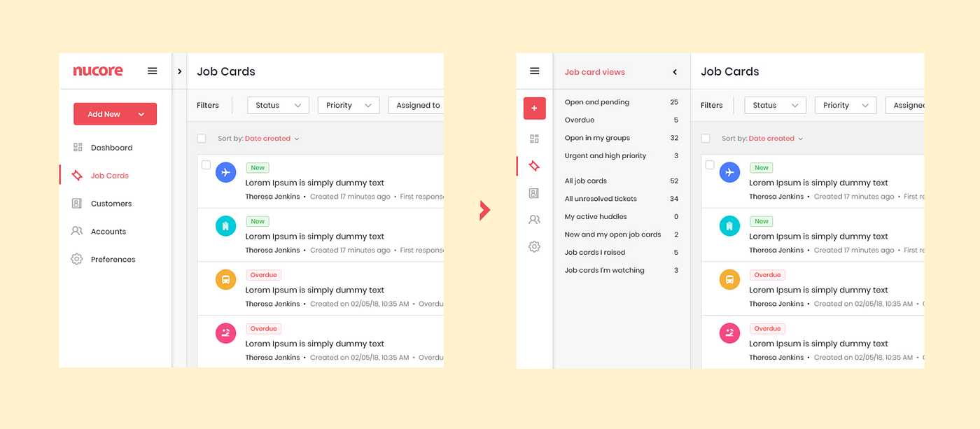Click the Job Cards ticket icon in the expanded sidebar
Viewport: 980px width, 429px height.
pos(77,176)
